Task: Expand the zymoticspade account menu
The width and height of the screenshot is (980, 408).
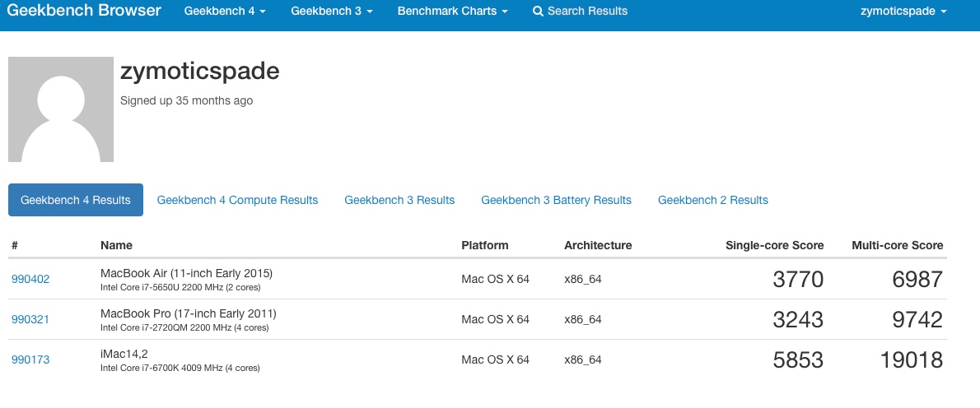Action: 903,12
